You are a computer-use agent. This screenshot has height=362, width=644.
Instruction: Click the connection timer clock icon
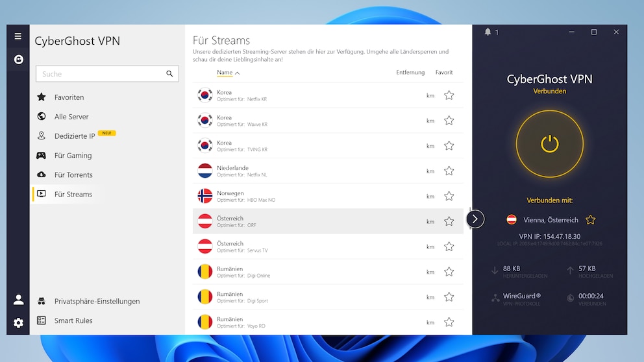(x=571, y=298)
